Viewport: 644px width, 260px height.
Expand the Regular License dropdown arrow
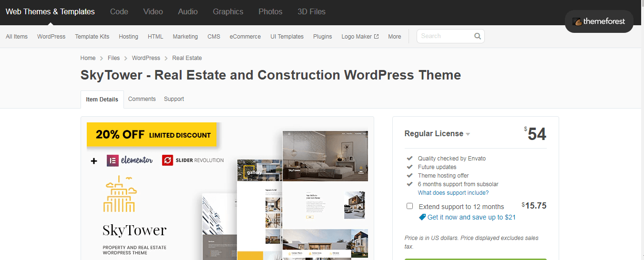click(468, 134)
